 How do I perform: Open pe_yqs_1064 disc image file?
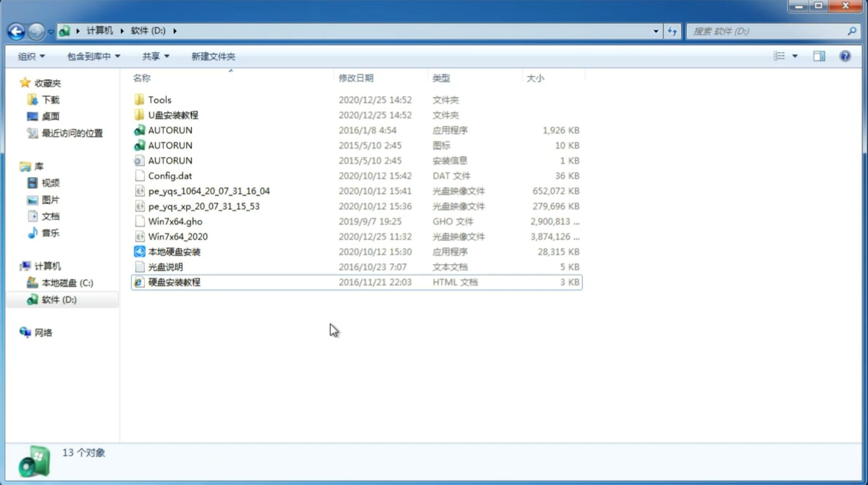(209, 191)
